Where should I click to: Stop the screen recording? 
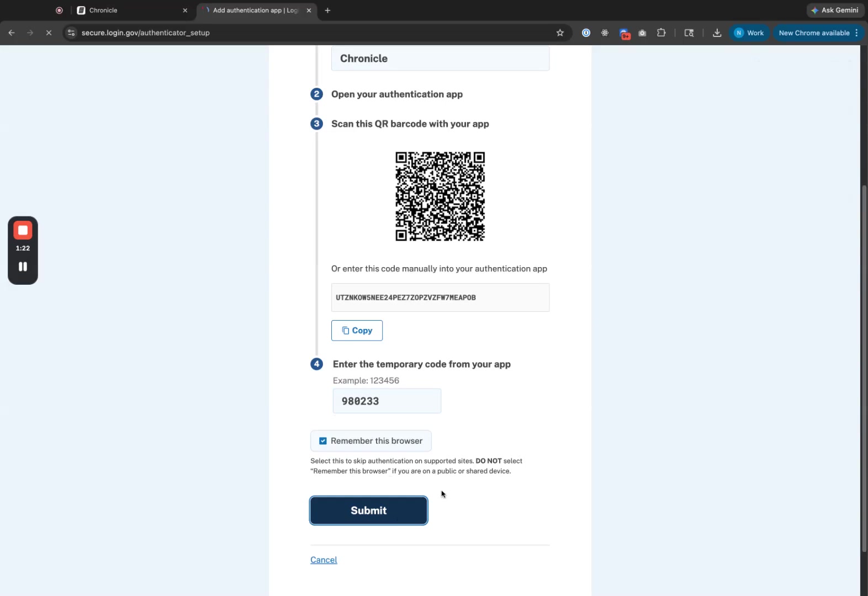point(23,231)
